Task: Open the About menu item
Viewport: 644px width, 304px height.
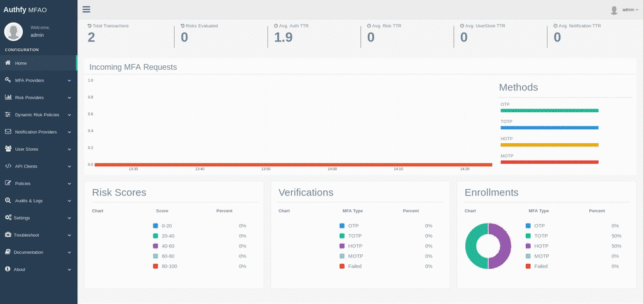Action: (38, 269)
